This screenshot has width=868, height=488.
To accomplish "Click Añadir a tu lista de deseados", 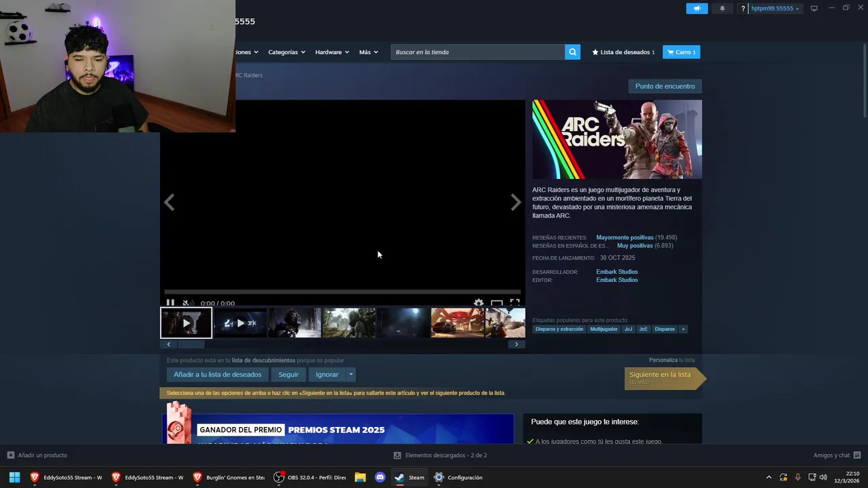I will point(218,374).
